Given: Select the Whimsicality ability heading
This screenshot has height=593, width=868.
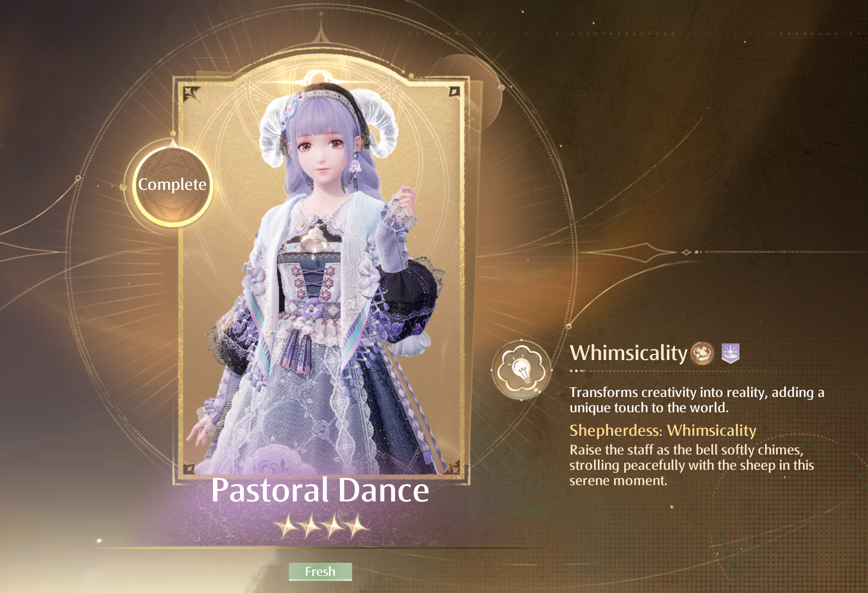Looking at the screenshot, I should pos(628,353).
